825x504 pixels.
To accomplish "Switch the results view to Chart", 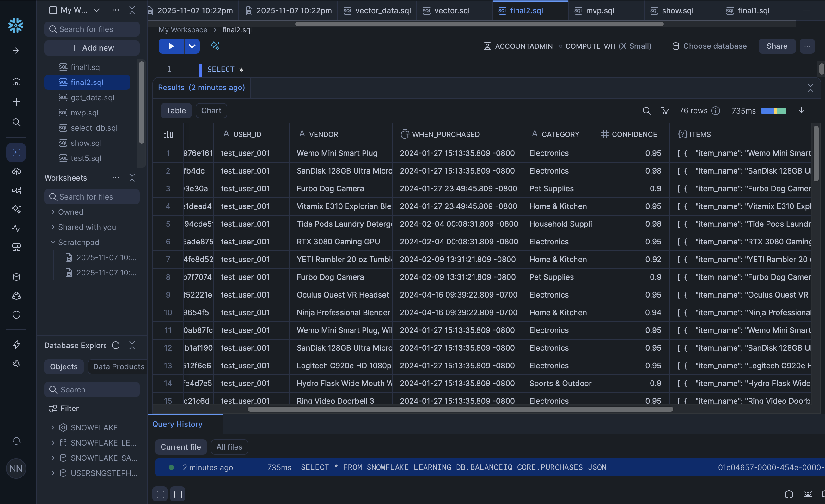I will (211, 111).
